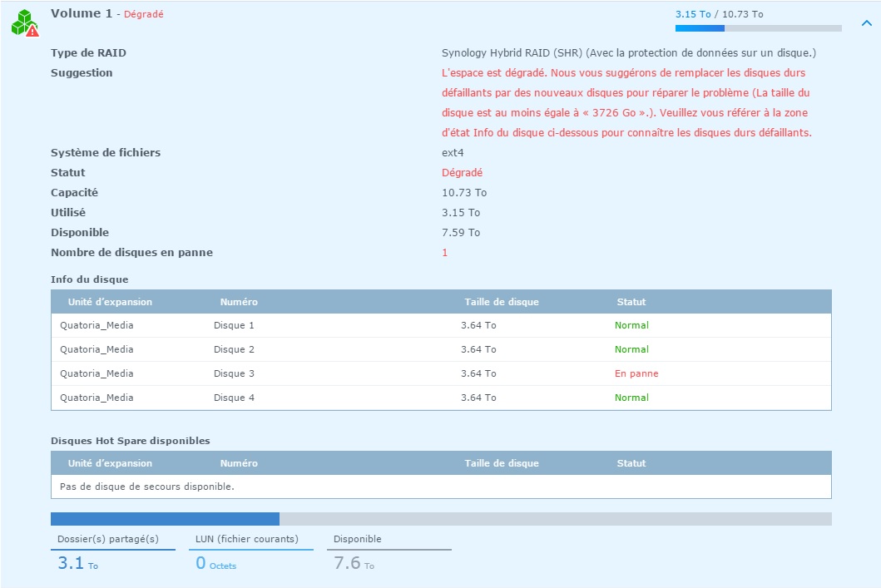The image size is (881, 588).
Task: Click the Numéro header in the Hot Spare table
Action: click(x=239, y=463)
